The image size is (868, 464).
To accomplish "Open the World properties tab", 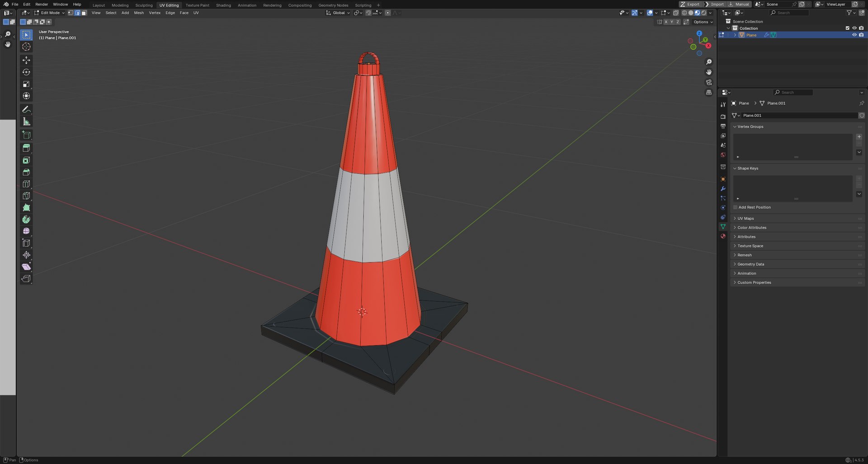I will point(723,155).
